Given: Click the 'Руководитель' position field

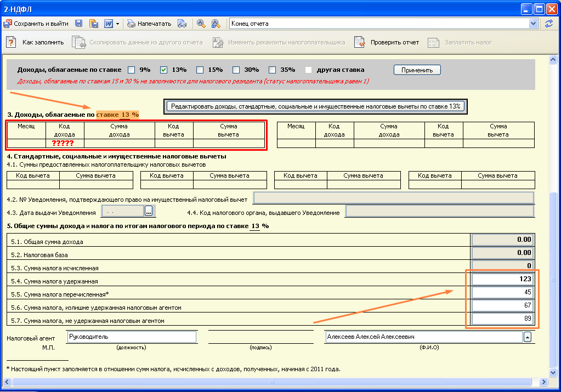Looking at the screenshot, I should [132, 337].
